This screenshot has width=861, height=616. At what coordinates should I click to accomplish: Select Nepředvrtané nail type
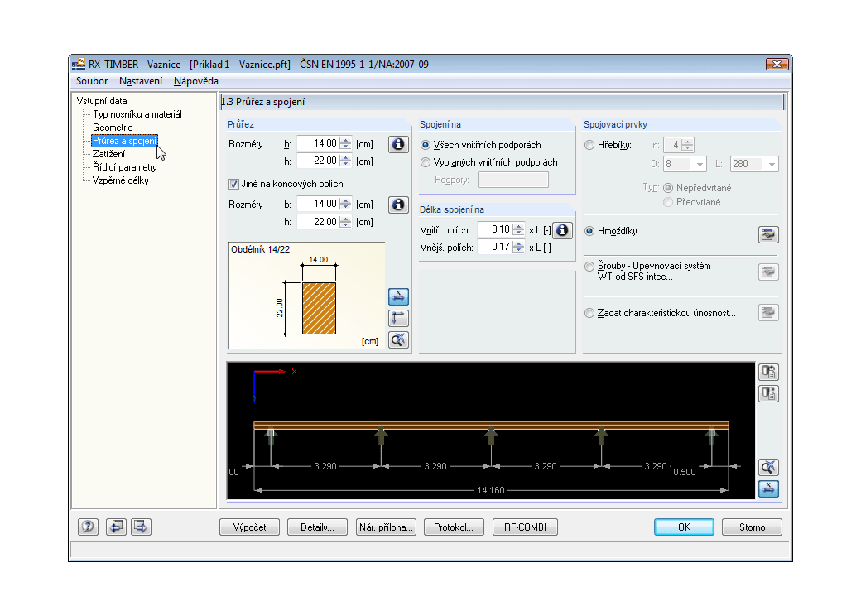668,188
